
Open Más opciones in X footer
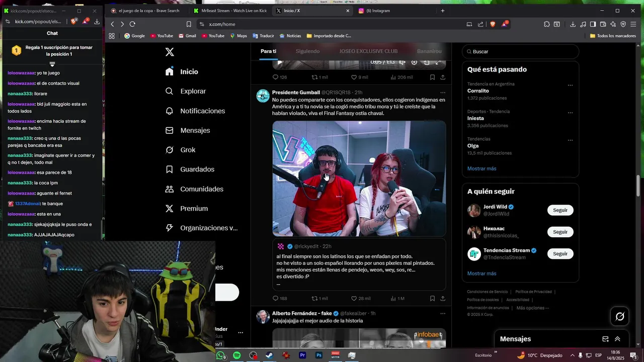coord(532,308)
